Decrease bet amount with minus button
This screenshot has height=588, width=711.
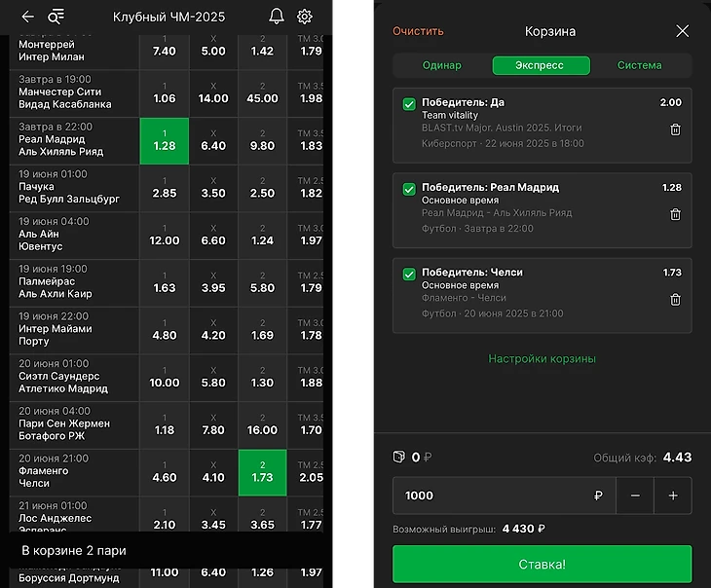coord(635,496)
